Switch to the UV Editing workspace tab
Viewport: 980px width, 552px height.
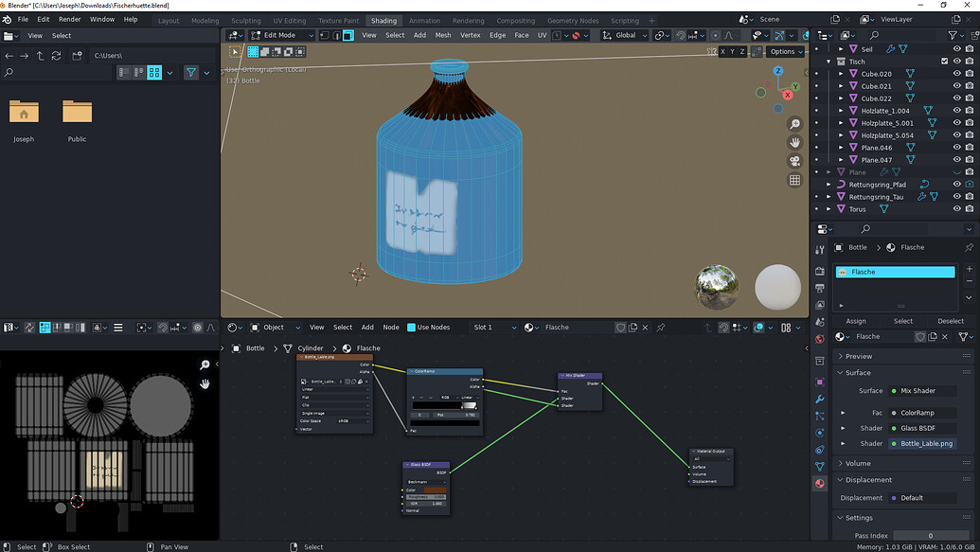(290, 21)
